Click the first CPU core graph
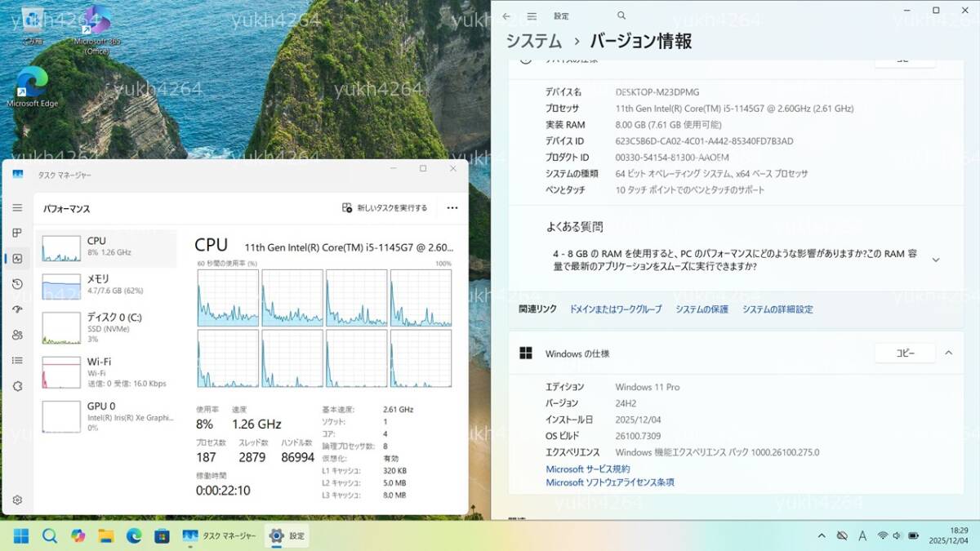This screenshot has height=551, width=980. [x=228, y=298]
